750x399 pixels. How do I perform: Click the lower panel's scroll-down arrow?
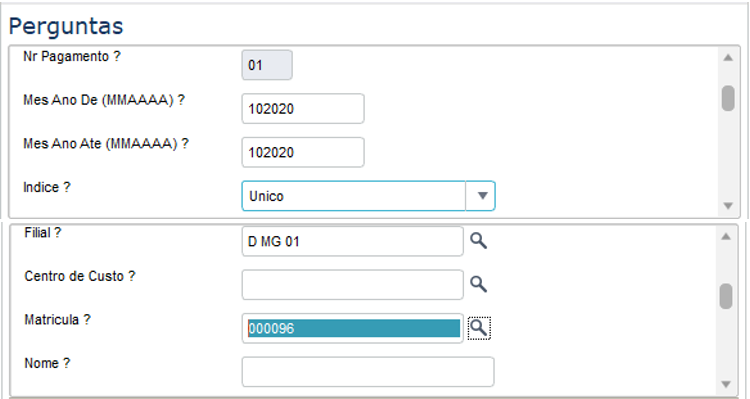coord(726,384)
